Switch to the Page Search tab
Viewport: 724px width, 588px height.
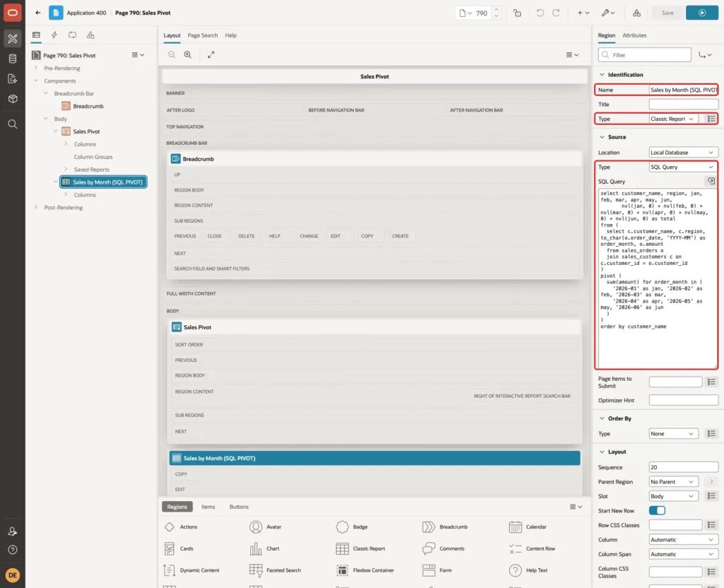click(202, 35)
